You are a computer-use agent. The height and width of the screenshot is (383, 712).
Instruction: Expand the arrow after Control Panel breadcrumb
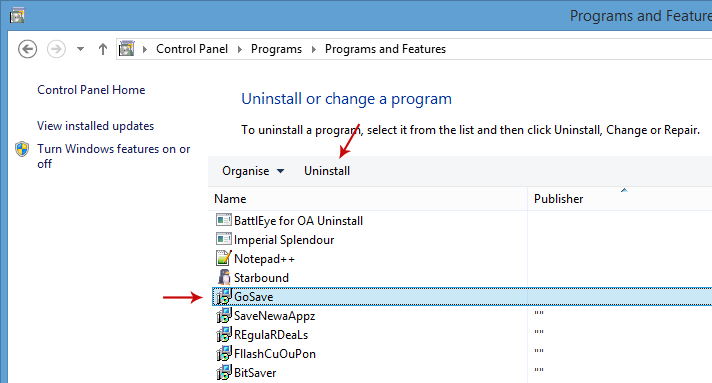(240, 49)
